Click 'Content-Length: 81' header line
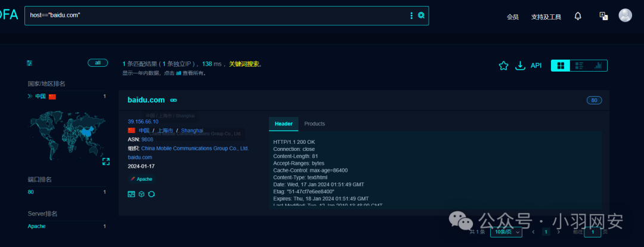 coord(295,156)
